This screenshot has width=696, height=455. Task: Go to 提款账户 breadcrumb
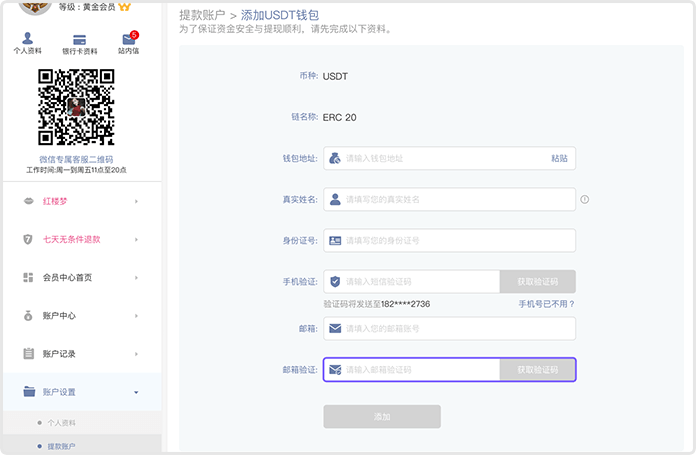point(202,15)
